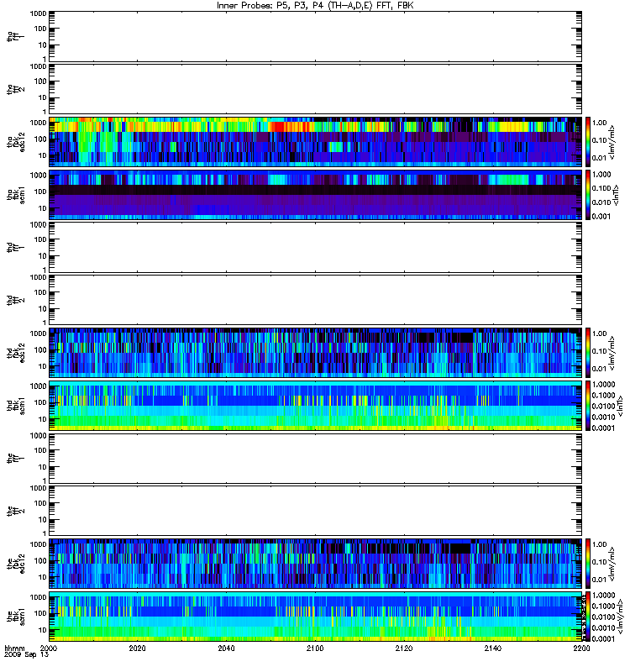Click the color bar of the fbk edc12
Image resolution: width=630 pixels, height=672 pixels.
588,564
